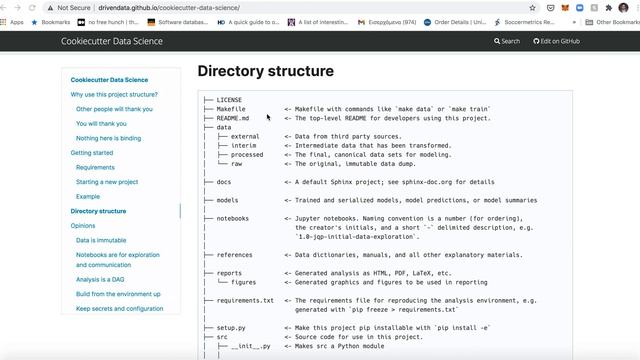Image resolution: width=640 pixels, height=360 pixels.
Task: Jump to 'Requirements' in sidebar
Action: 95,167
